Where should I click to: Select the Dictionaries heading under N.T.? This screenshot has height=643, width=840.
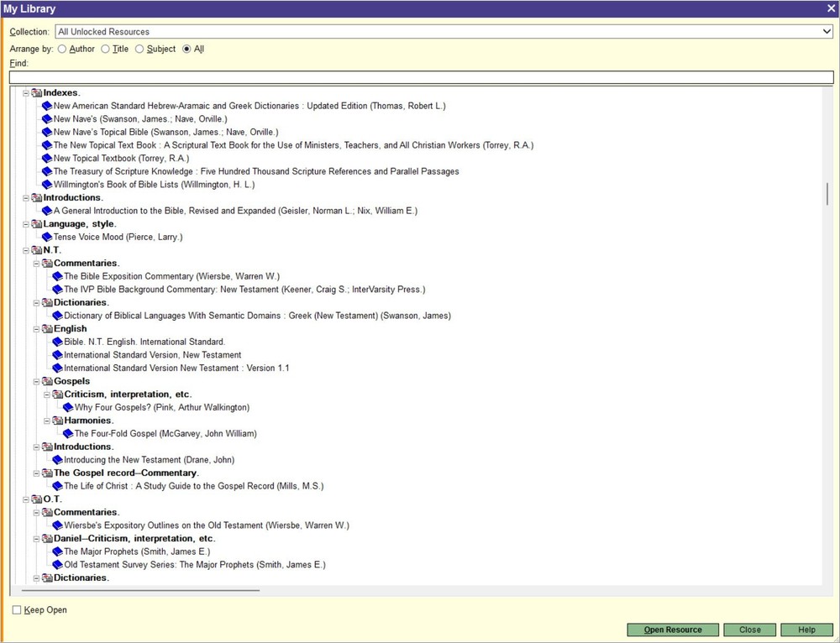(81, 303)
